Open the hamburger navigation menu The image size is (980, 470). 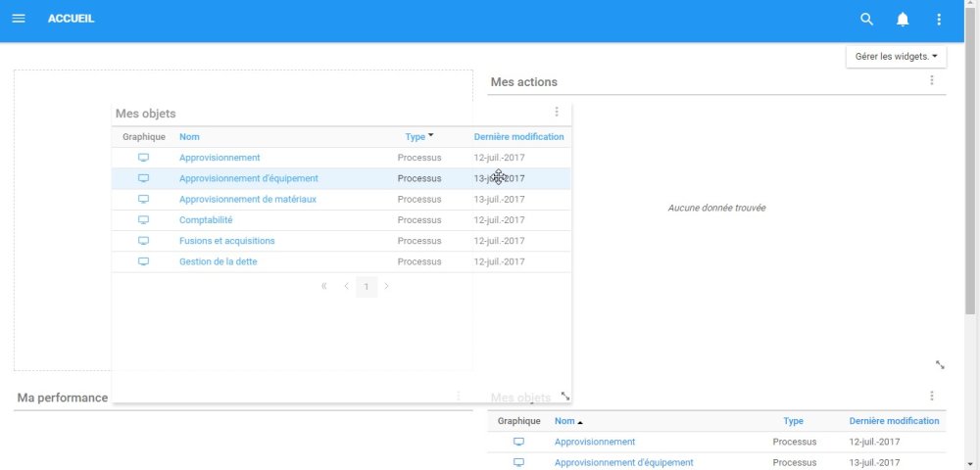[19, 19]
